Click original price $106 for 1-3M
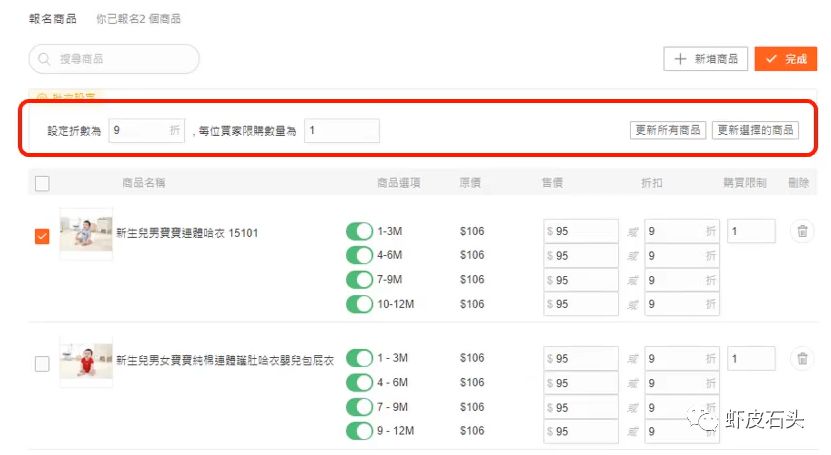Viewport: 831px width, 455px height. [x=472, y=231]
